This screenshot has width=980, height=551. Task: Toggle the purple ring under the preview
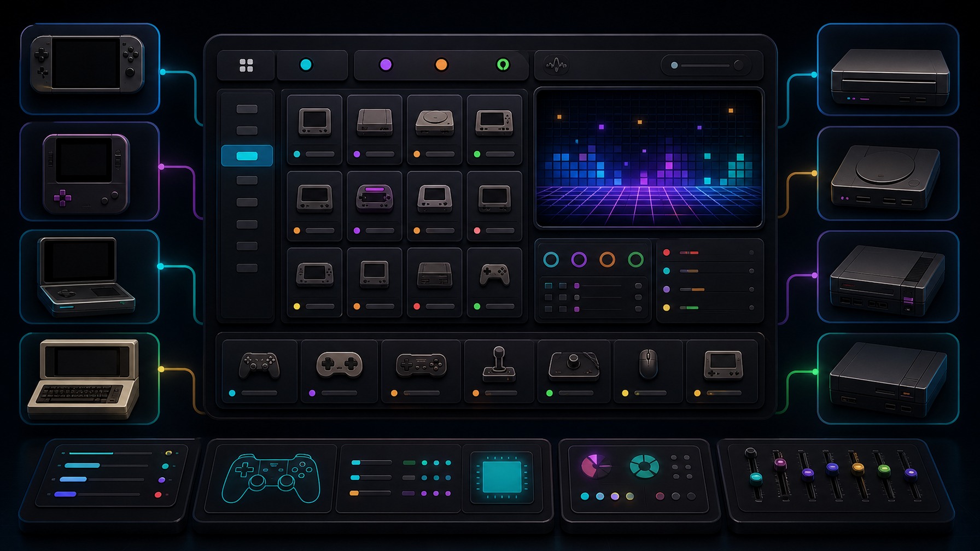pyautogui.click(x=579, y=259)
